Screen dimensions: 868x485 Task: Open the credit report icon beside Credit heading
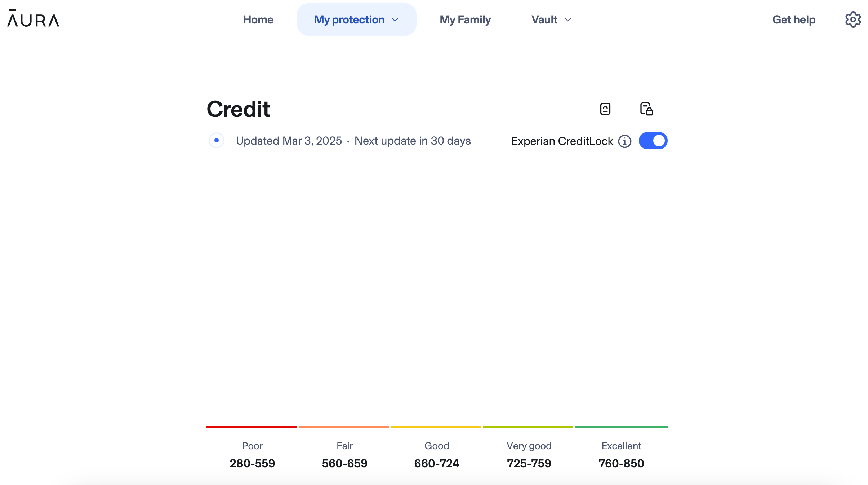point(605,109)
